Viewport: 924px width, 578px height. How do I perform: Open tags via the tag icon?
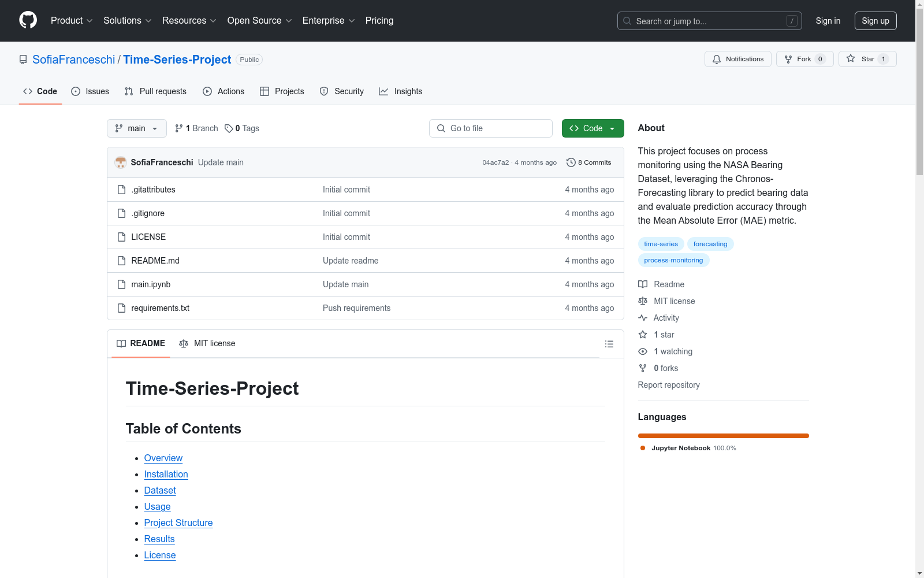point(229,128)
